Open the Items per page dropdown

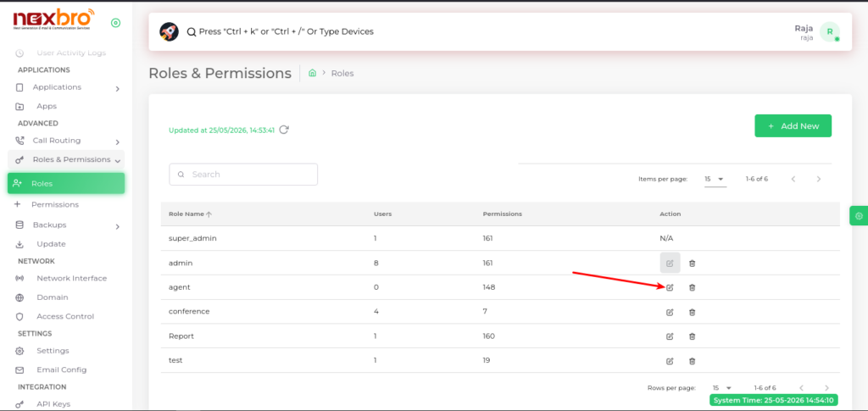coord(715,179)
